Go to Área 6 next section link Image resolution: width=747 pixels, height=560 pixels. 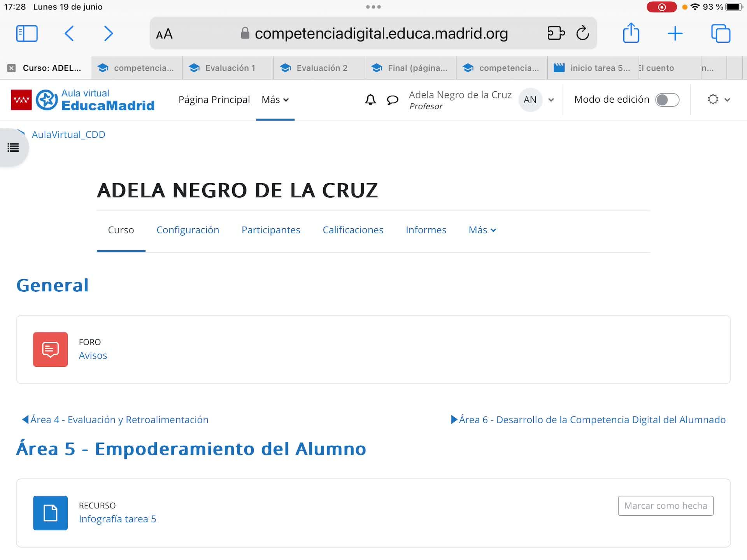point(588,420)
